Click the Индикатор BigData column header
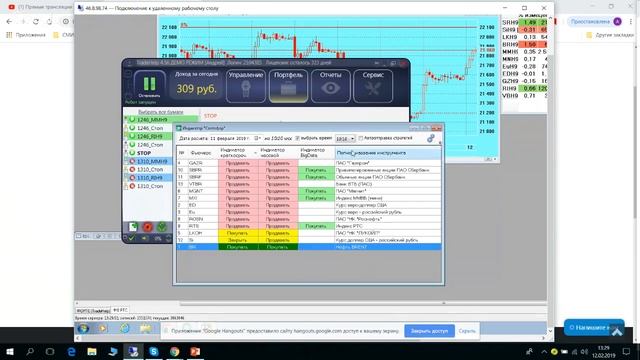640x360 pixels. click(x=316, y=153)
